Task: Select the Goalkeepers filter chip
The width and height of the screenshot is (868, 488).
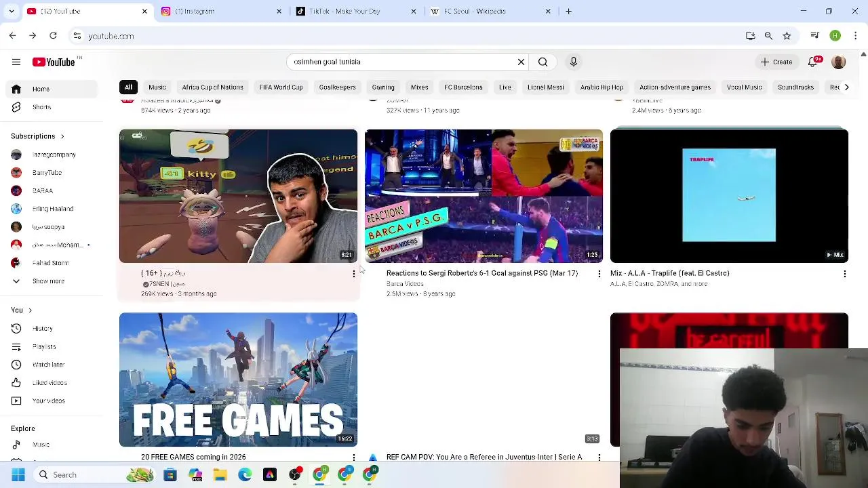Action: [x=337, y=87]
